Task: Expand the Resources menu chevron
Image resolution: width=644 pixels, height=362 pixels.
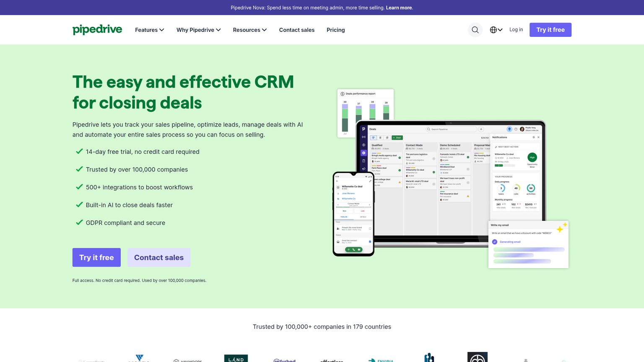Action: click(x=265, y=30)
